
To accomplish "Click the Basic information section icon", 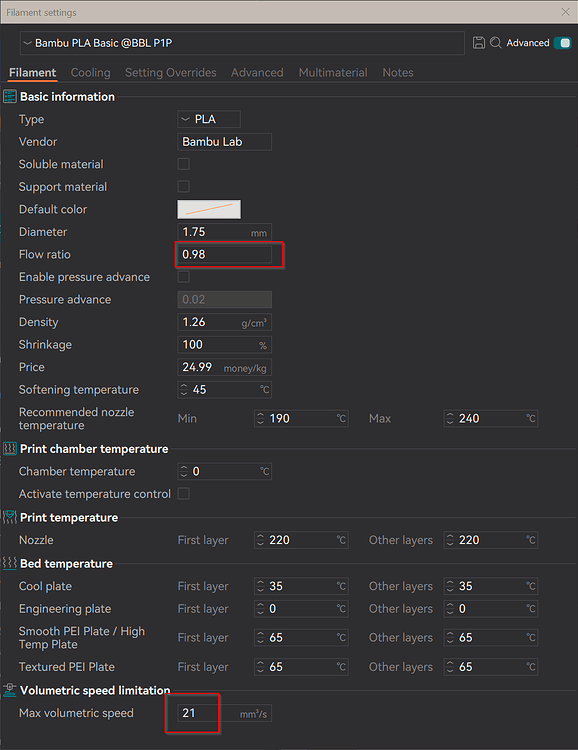I will point(10,97).
